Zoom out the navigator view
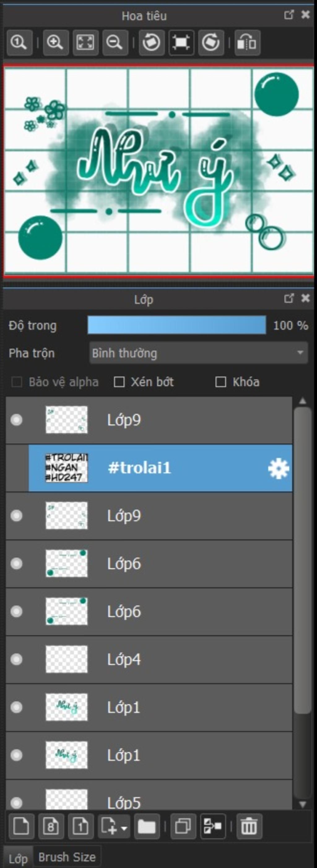The width and height of the screenshot is (317, 868). click(x=115, y=43)
